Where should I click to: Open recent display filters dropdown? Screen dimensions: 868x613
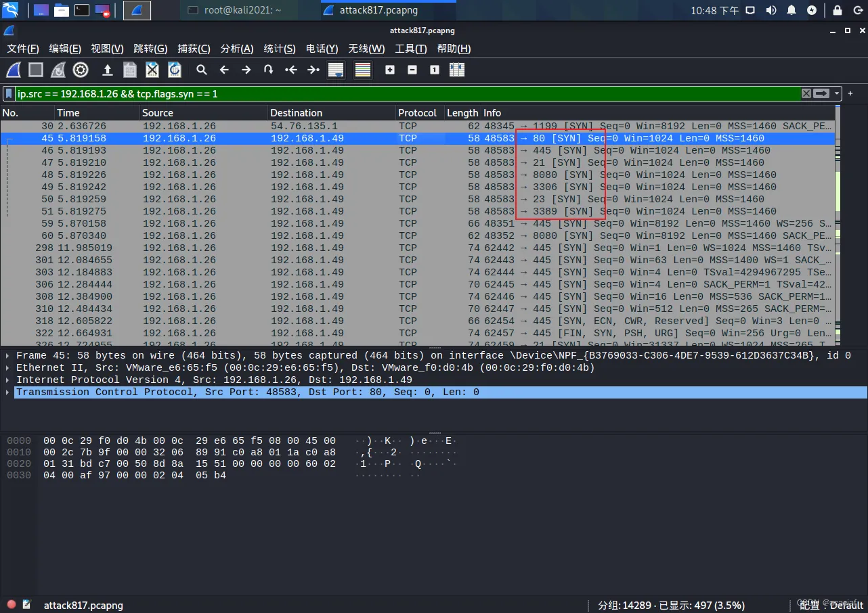(838, 94)
